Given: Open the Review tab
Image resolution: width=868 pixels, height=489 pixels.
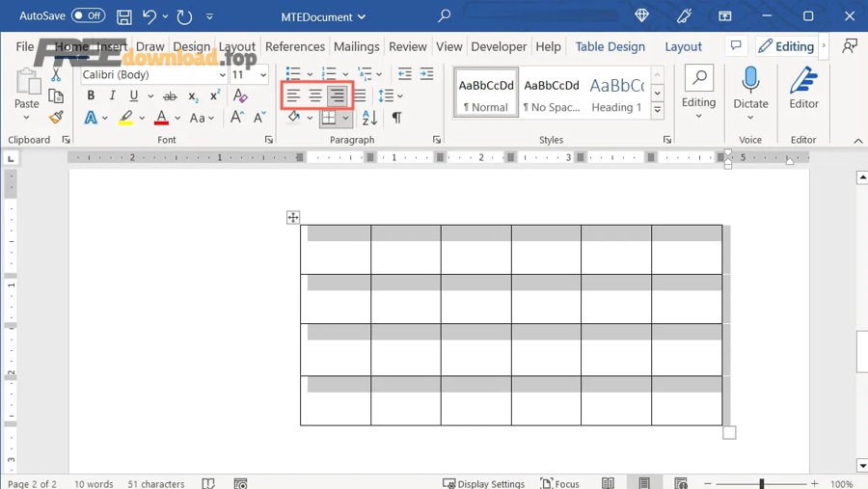Looking at the screenshot, I should tap(407, 46).
